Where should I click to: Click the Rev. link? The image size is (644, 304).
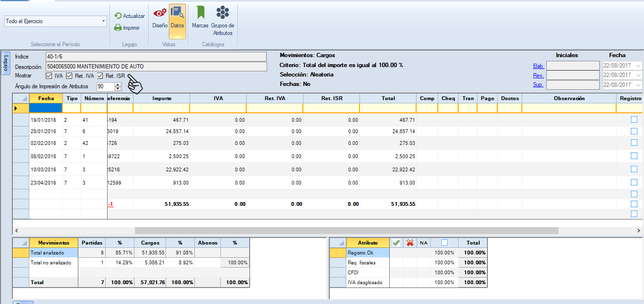click(538, 76)
